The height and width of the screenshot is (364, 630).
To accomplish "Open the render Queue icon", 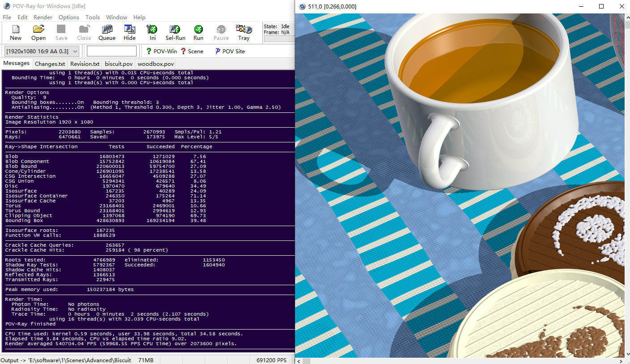I will (x=107, y=32).
